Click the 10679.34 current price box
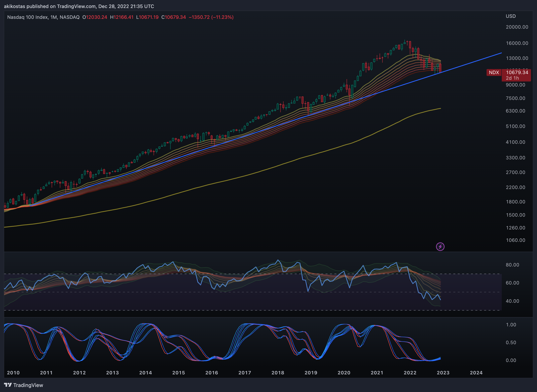 point(517,72)
